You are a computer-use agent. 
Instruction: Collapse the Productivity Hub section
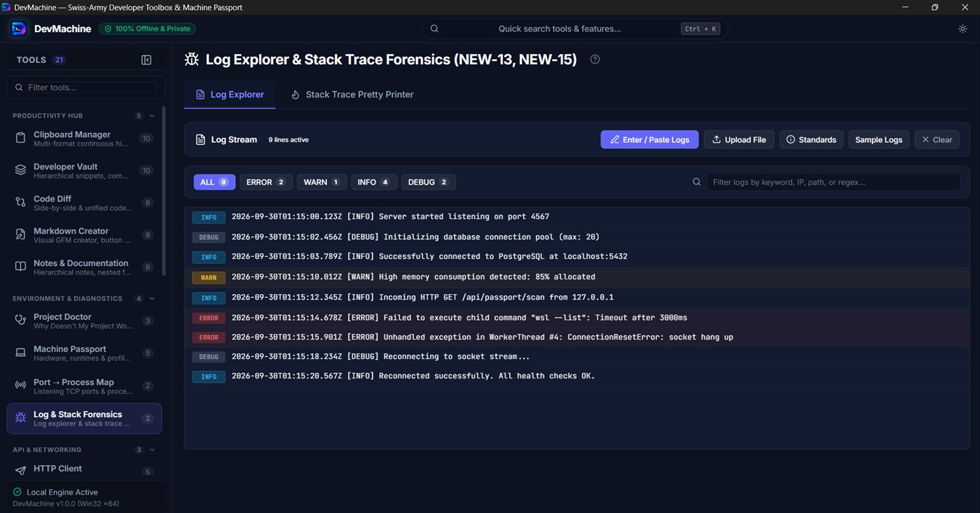click(152, 116)
